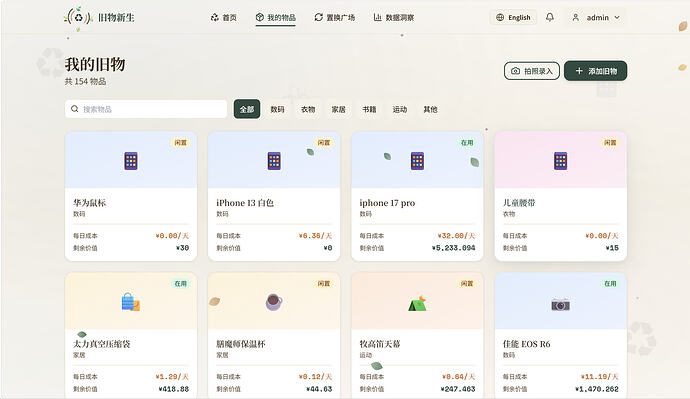Click the device icon on 华为鼠标 card
This screenshot has width=690, height=399.
(131, 161)
